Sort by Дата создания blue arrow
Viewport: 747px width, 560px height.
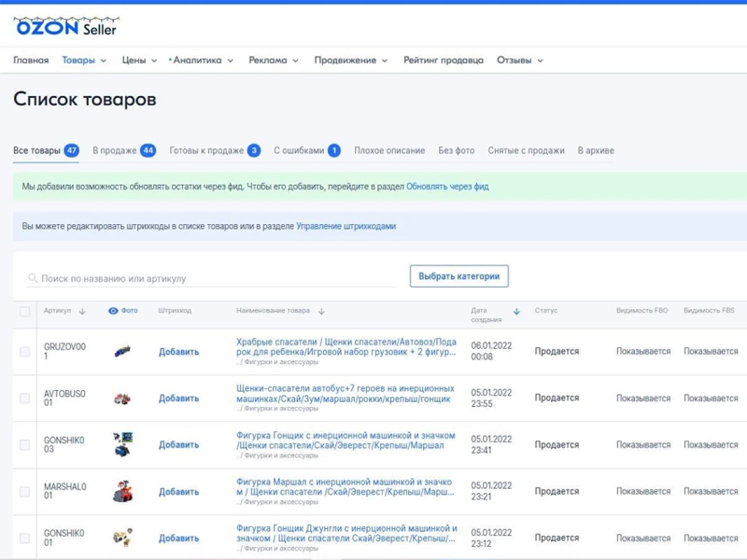[x=516, y=312]
